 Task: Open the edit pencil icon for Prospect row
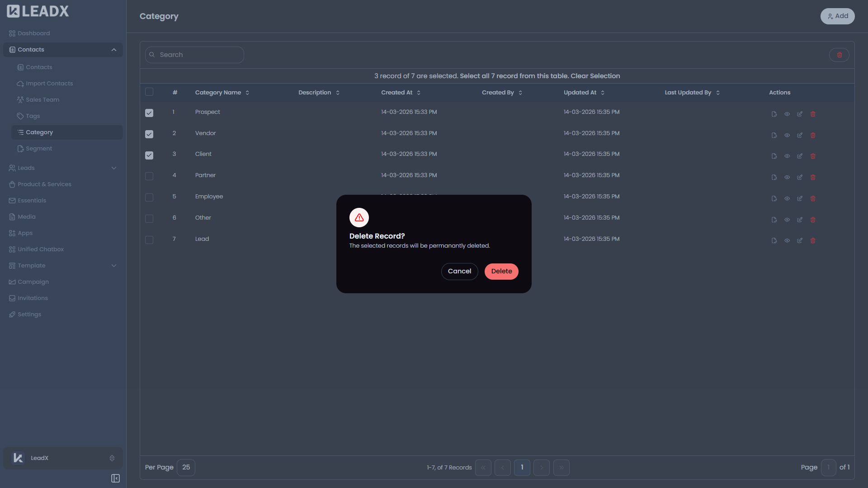coord(799,114)
